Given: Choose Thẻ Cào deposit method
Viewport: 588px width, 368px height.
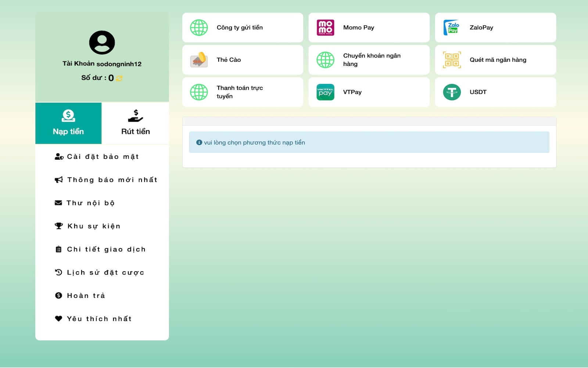Looking at the screenshot, I should tap(243, 60).
